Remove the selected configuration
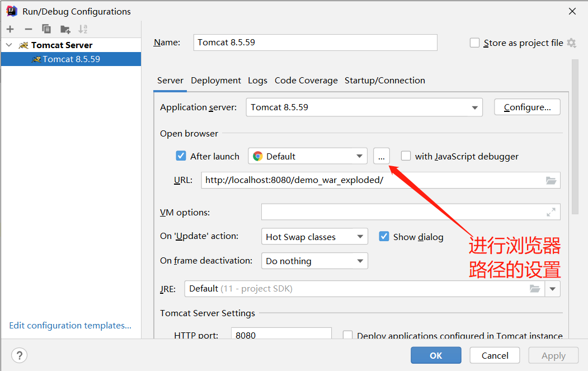588x371 pixels. click(29, 29)
